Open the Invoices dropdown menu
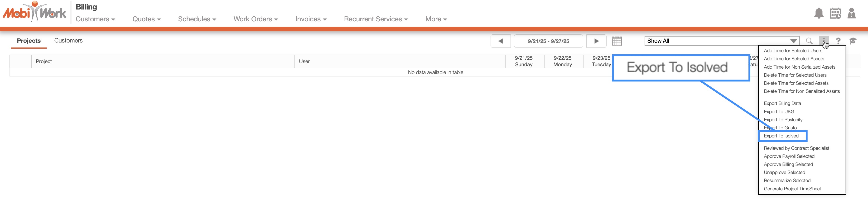The width and height of the screenshot is (868, 207). [311, 19]
